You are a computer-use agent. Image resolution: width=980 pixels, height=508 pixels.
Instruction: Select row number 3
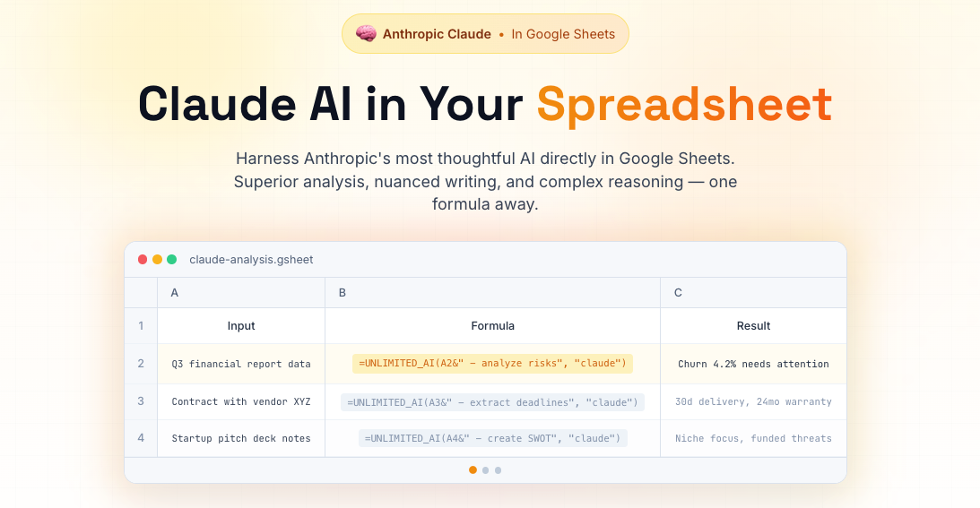[x=141, y=401]
